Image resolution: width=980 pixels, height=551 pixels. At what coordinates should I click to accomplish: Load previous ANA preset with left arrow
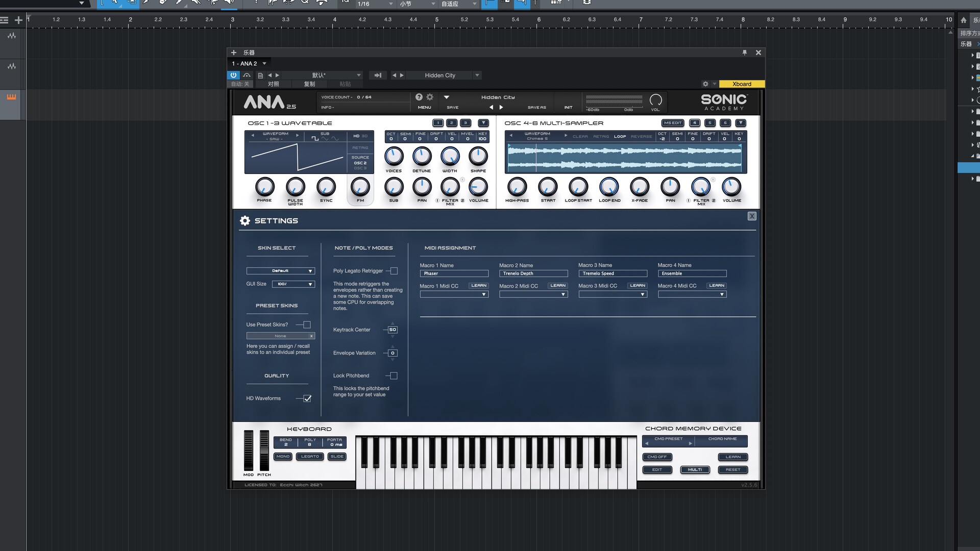click(x=491, y=107)
